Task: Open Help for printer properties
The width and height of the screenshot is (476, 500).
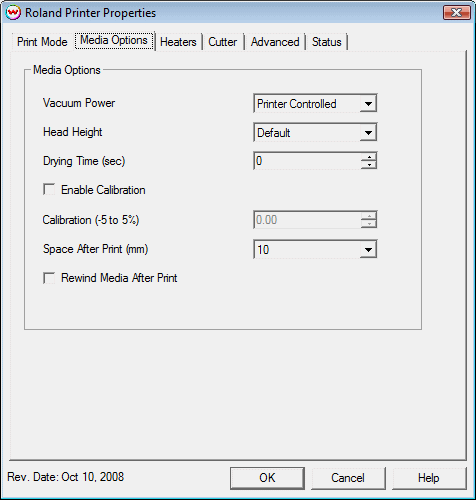Action: point(429,478)
